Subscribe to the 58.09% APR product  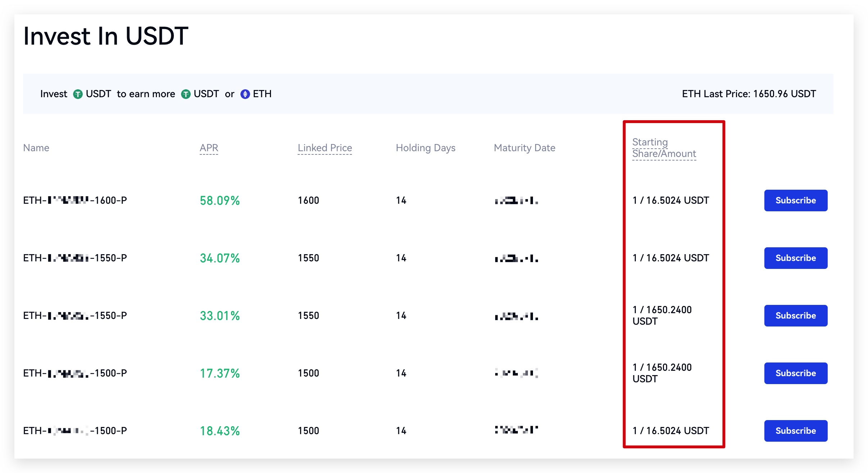coord(795,201)
